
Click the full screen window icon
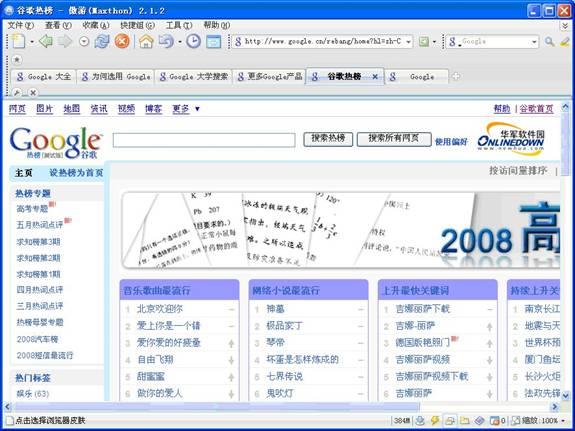(x=213, y=41)
